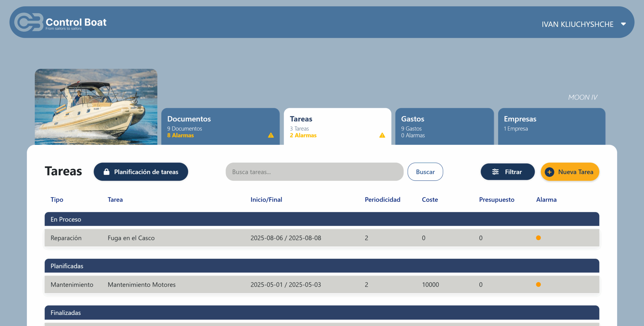Collapse the En Proceso section header
This screenshot has height=326, width=644.
[x=322, y=219]
